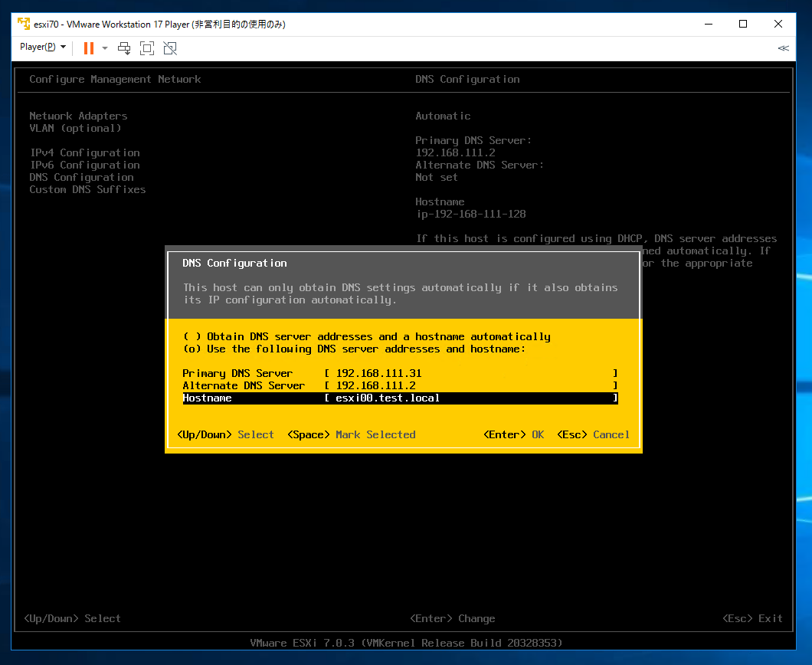This screenshot has width=812, height=665.
Task: Toggle Unity mode icon
Action: (x=170, y=48)
